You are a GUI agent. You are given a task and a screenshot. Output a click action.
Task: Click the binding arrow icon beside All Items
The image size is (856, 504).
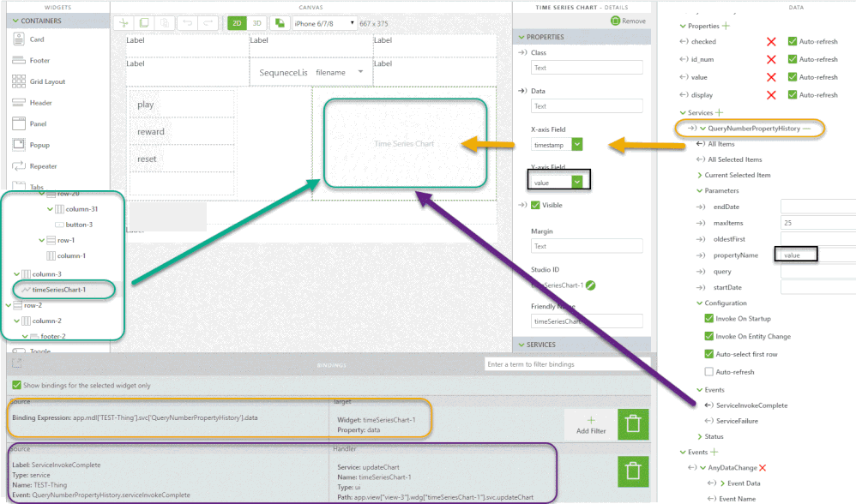[700, 144]
